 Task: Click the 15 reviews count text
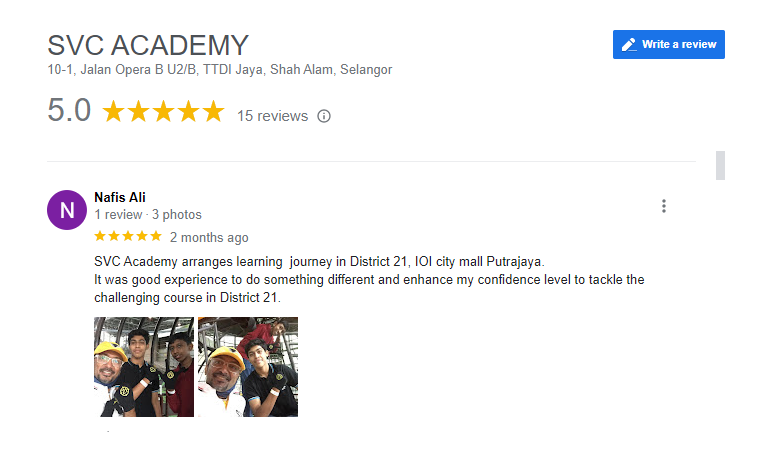coord(272,116)
